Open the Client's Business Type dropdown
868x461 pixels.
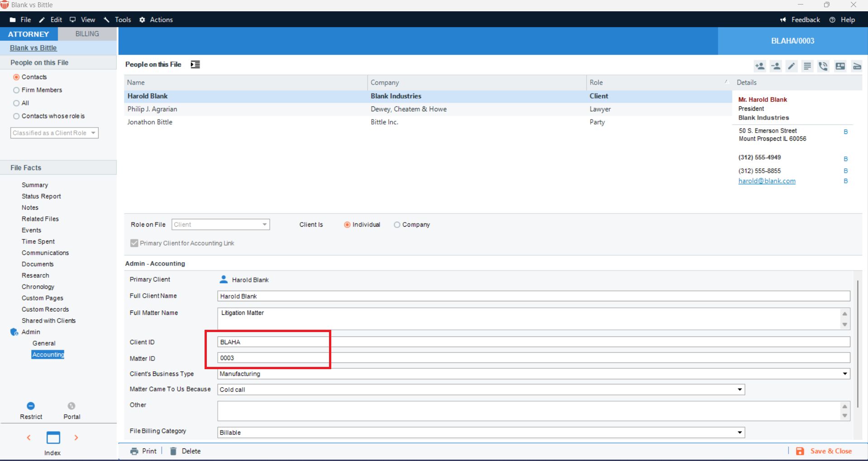[x=844, y=374]
